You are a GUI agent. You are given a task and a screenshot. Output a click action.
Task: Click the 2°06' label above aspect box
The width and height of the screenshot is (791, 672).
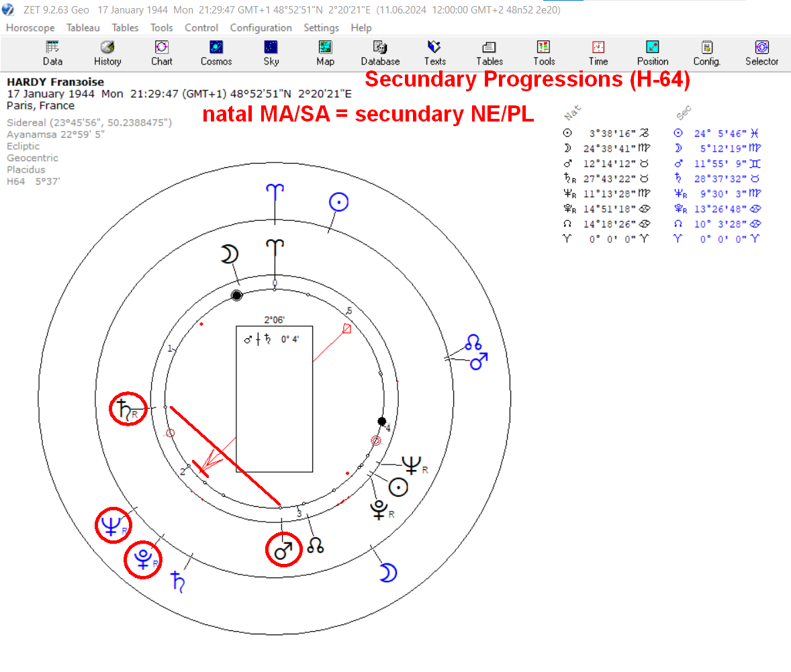275,320
